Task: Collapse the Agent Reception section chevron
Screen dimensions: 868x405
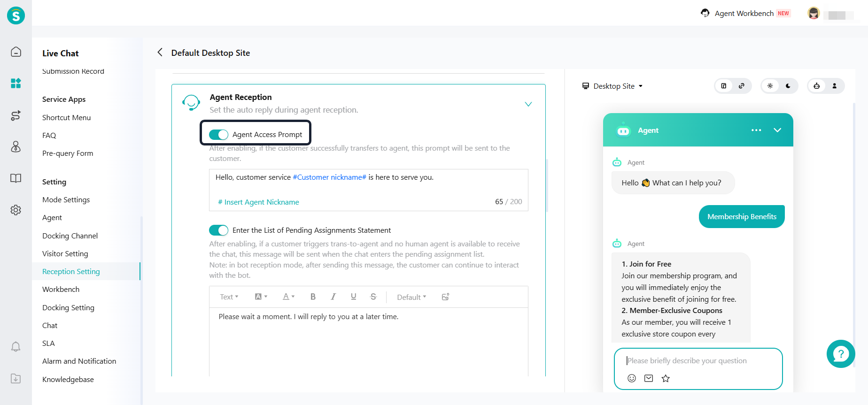Action: click(x=528, y=104)
